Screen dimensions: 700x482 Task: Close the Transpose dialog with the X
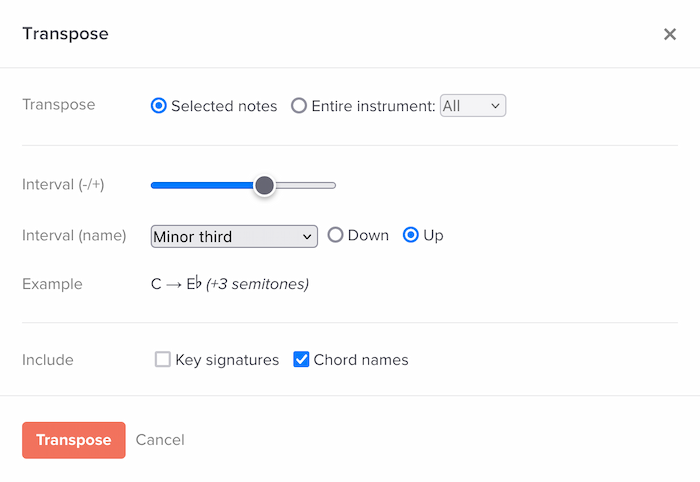point(670,34)
